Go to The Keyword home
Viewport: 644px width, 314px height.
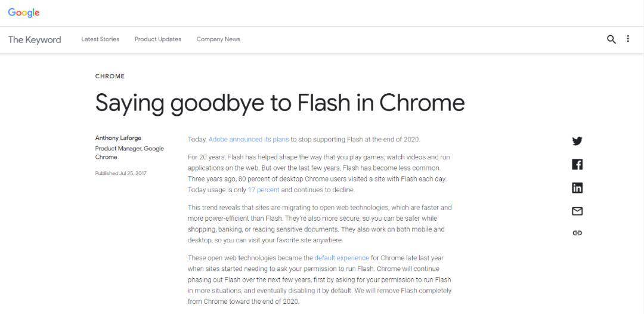(x=35, y=39)
